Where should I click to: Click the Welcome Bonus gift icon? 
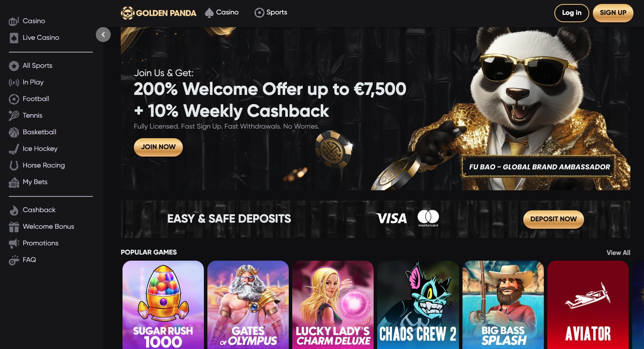(14, 227)
